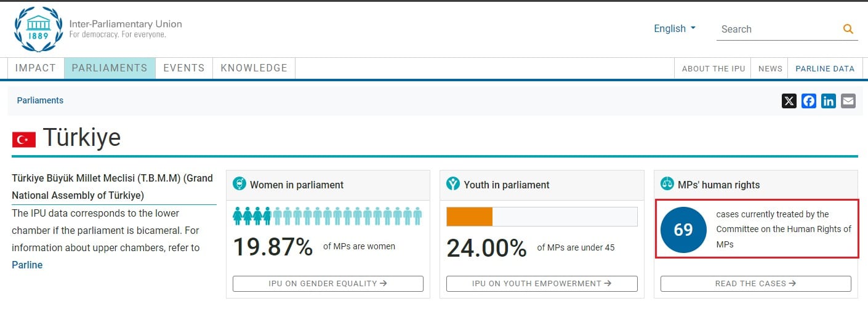Open the Parliaments menu

tap(110, 68)
